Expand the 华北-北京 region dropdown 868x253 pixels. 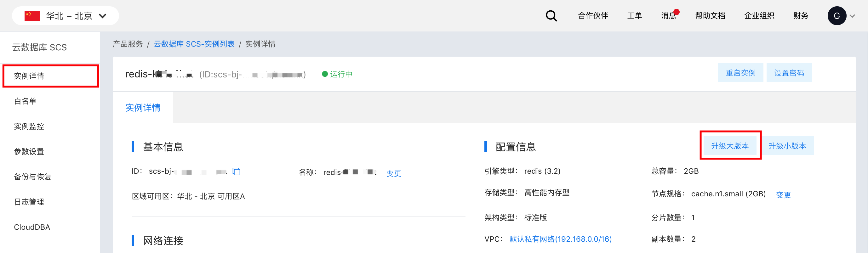click(102, 16)
